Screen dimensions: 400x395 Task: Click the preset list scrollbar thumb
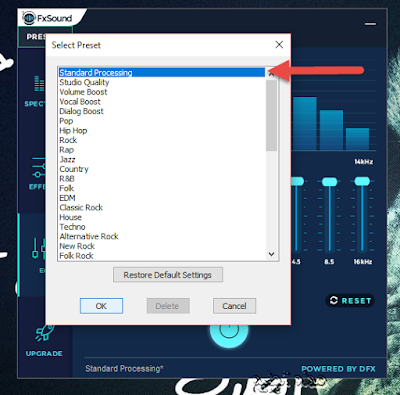(272, 115)
